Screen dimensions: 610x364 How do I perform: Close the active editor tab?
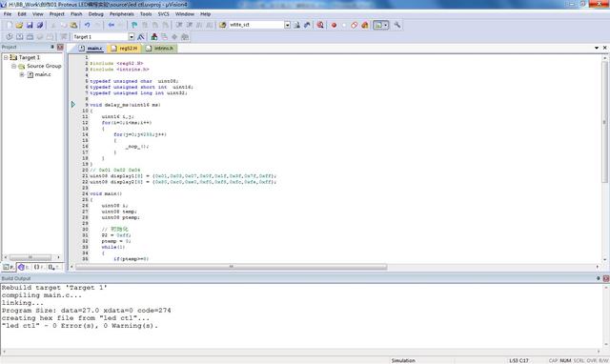[604, 48]
